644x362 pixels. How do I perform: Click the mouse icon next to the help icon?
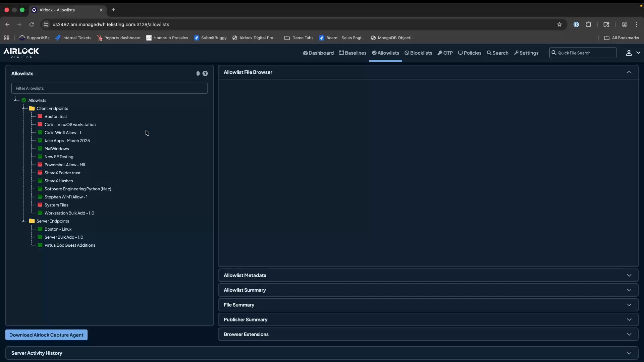pos(198,73)
